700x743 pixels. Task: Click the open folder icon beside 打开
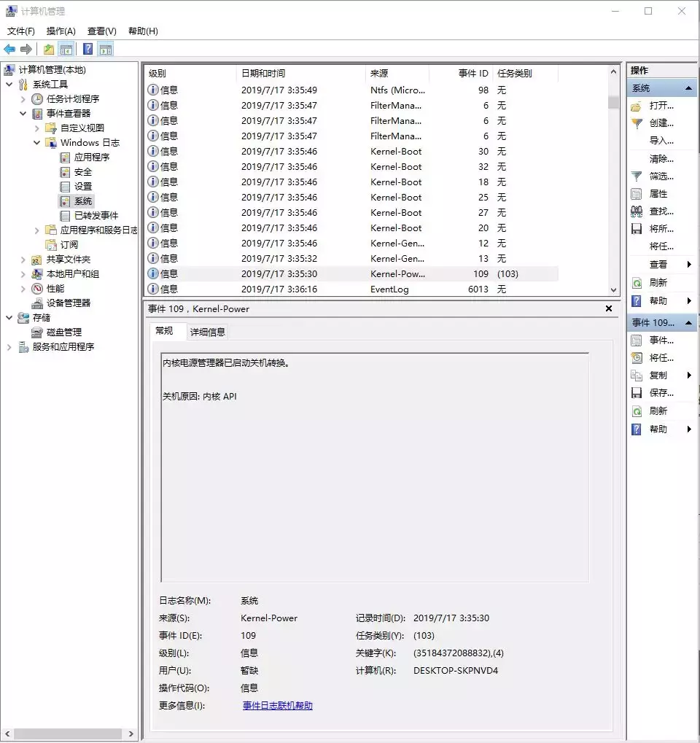coord(636,106)
